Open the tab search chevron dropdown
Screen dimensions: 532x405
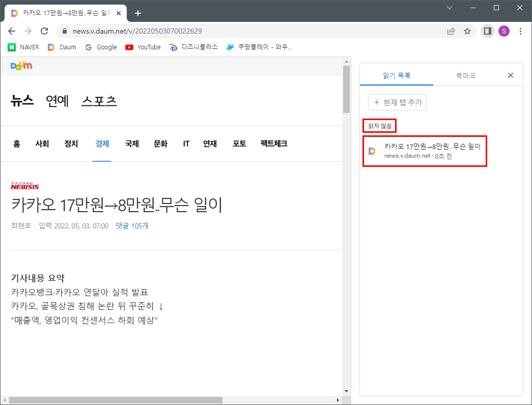(449, 8)
